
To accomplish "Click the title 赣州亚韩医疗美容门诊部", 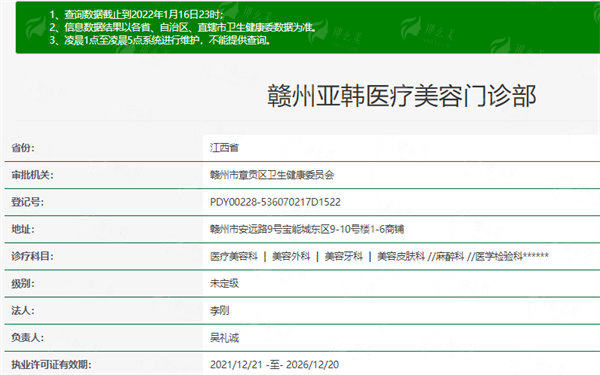I will (x=401, y=96).
